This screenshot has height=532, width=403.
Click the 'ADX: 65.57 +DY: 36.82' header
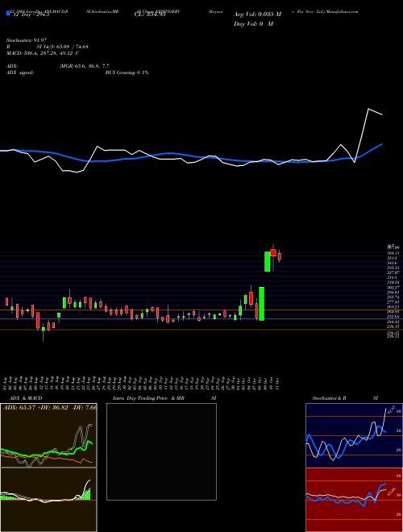36,407
